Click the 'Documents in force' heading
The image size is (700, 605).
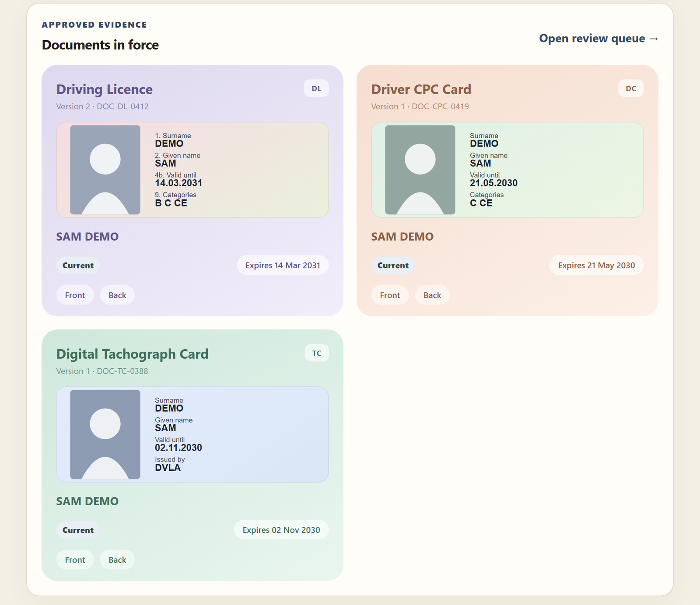pos(100,45)
